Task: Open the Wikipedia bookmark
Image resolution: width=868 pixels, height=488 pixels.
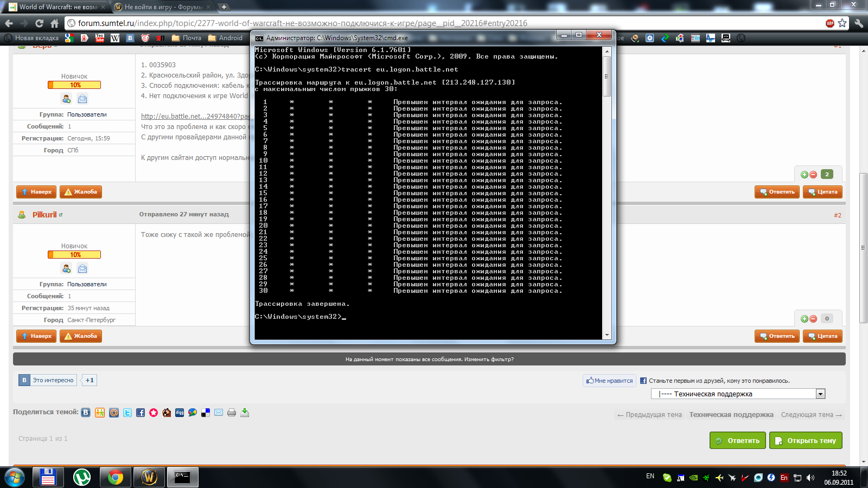Action: tap(115, 38)
